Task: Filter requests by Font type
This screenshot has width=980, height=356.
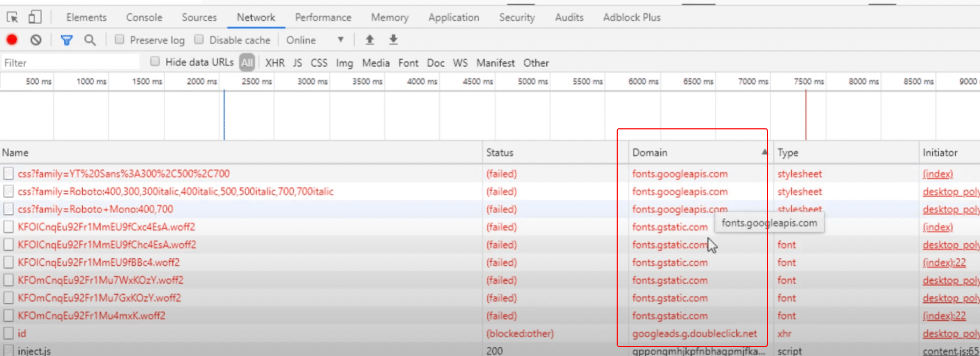Action: (408, 63)
